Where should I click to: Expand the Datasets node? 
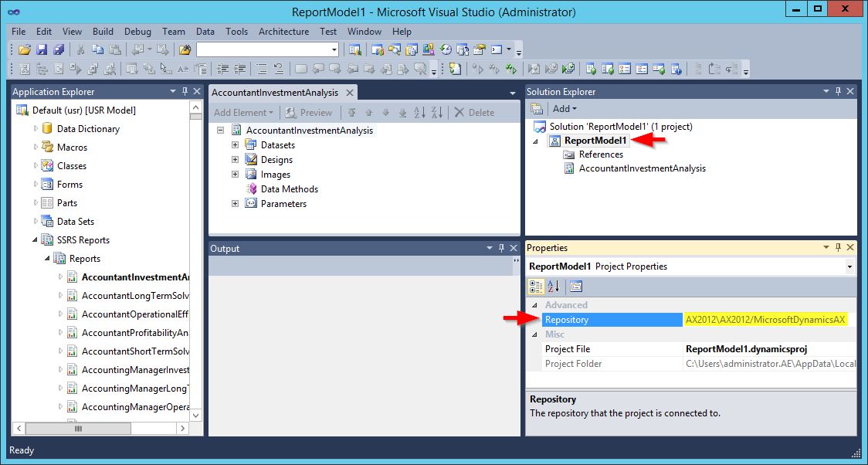[236, 145]
